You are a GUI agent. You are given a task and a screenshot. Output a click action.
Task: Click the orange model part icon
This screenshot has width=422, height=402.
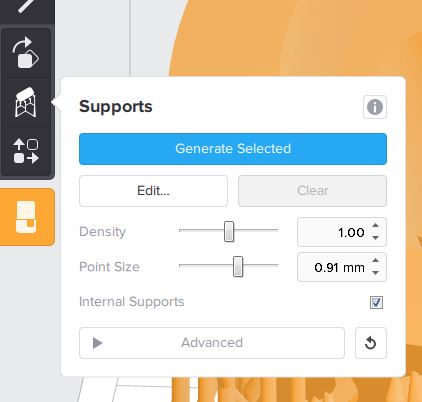coord(26,217)
